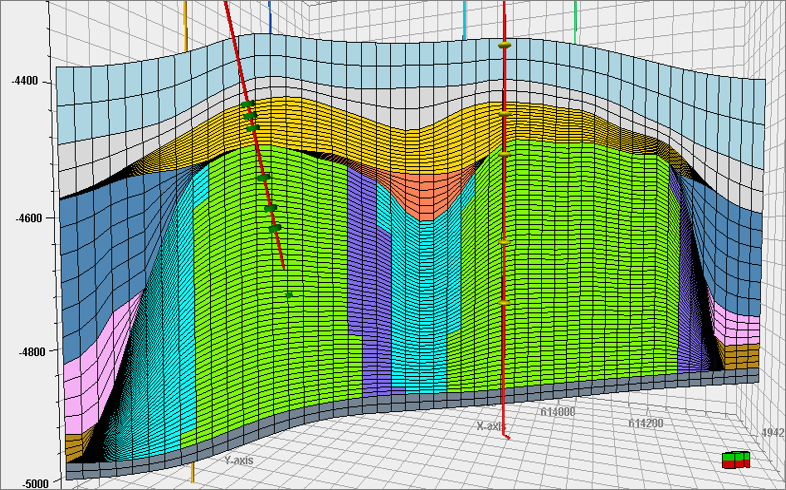Image resolution: width=786 pixels, height=490 pixels.
Task: Pick the salmon-orange zone in the model center
Action: click(426, 195)
